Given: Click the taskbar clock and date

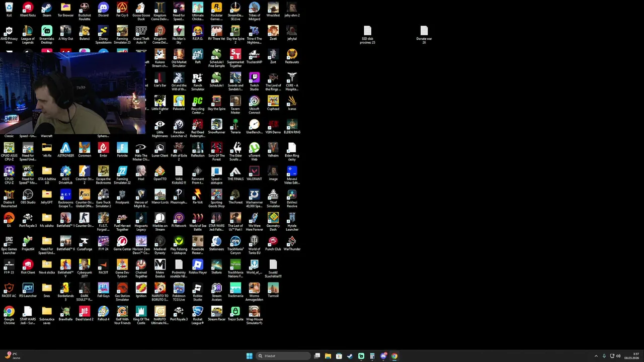Looking at the screenshot, I should click(x=632, y=356).
